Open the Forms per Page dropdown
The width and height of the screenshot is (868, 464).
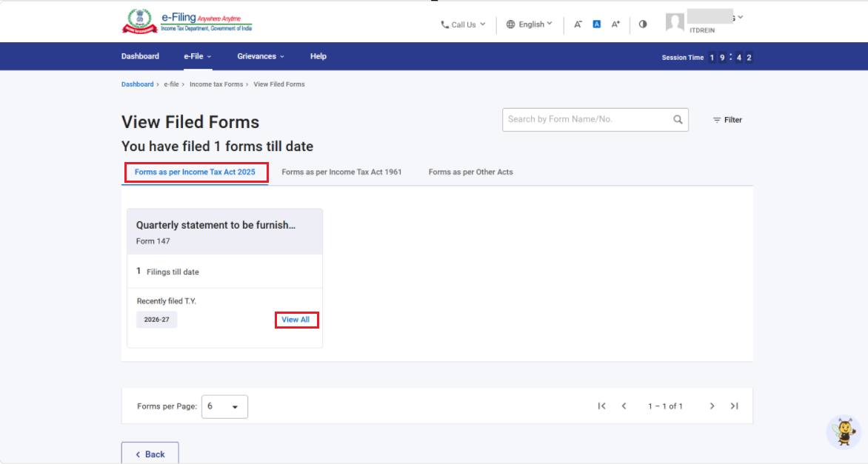[224, 406]
